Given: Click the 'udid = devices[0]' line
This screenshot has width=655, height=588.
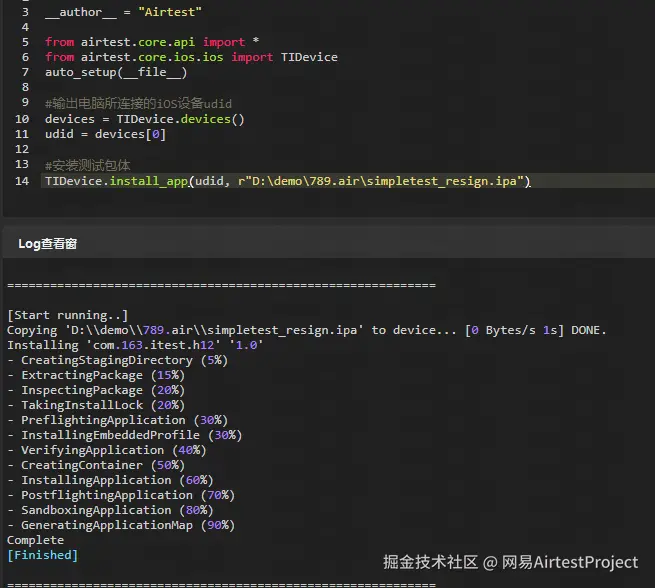Looking at the screenshot, I should [x=105, y=134].
